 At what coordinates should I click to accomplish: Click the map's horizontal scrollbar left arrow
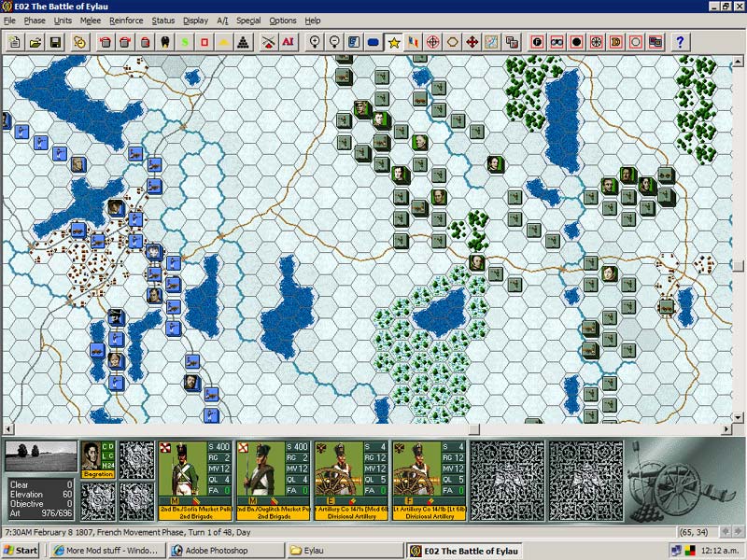click(x=8, y=429)
